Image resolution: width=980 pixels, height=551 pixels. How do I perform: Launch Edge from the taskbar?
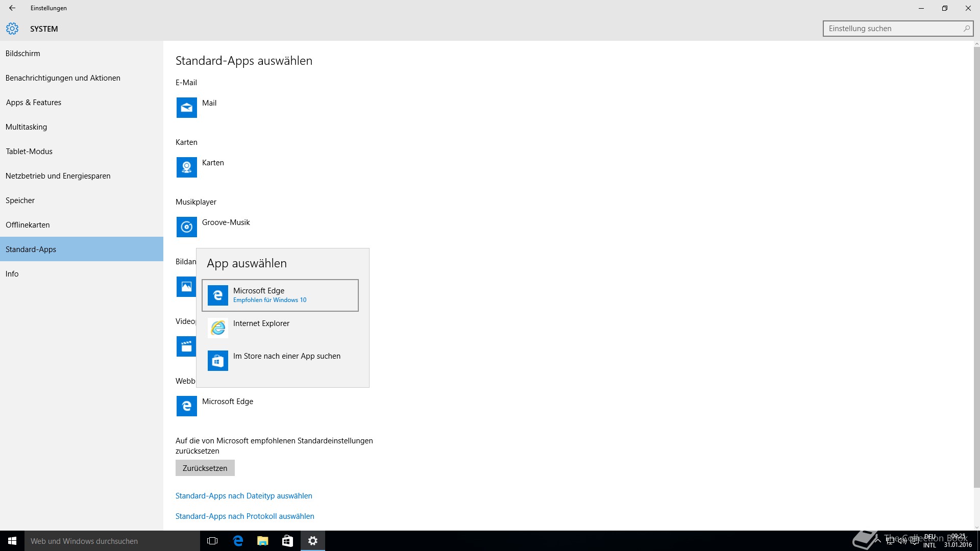(238, 541)
